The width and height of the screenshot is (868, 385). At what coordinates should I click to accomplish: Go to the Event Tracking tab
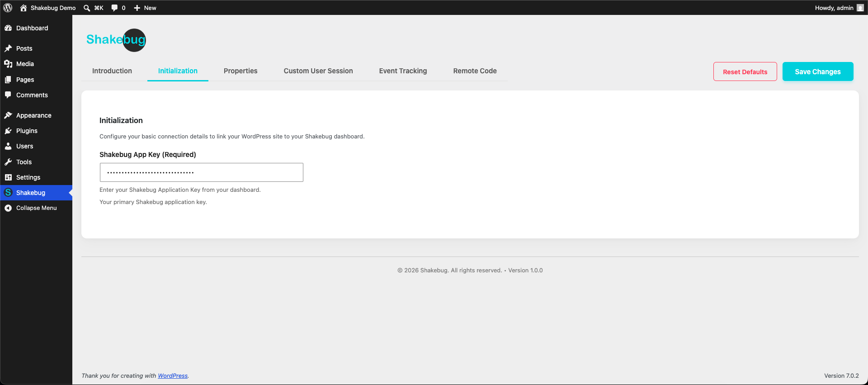tap(403, 71)
